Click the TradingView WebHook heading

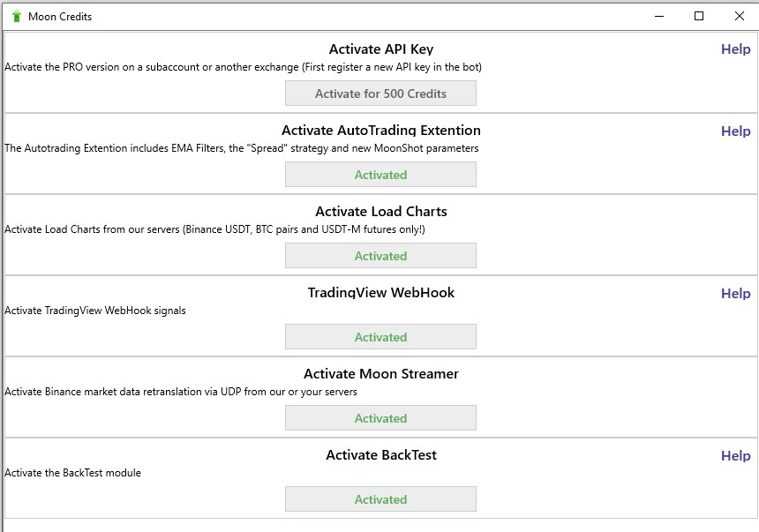(x=381, y=292)
